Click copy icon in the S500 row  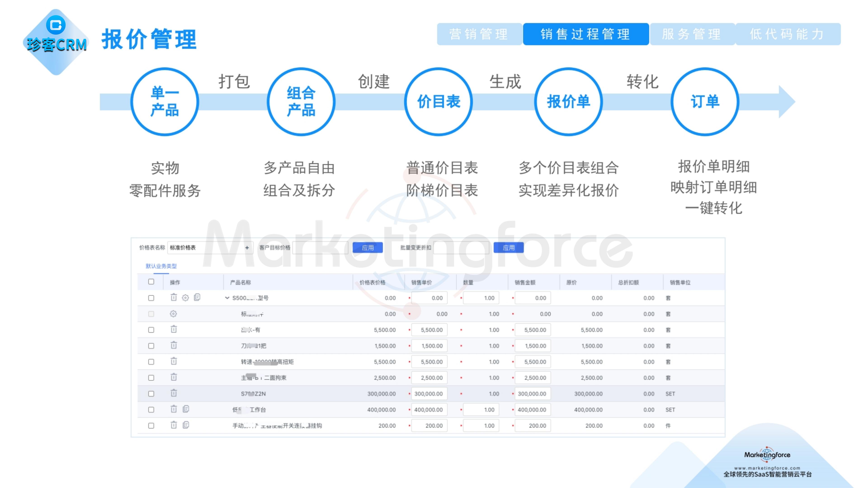(x=197, y=298)
